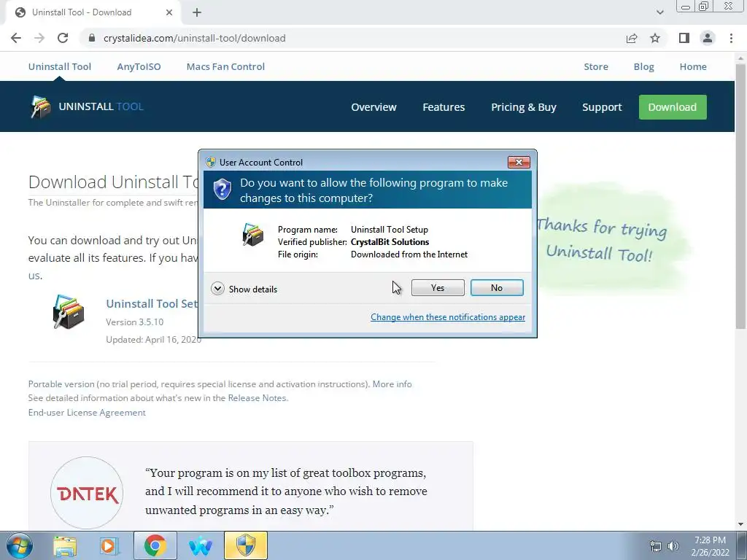Open the Release Notes link
The image size is (747, 560).
tap(258, 397)
